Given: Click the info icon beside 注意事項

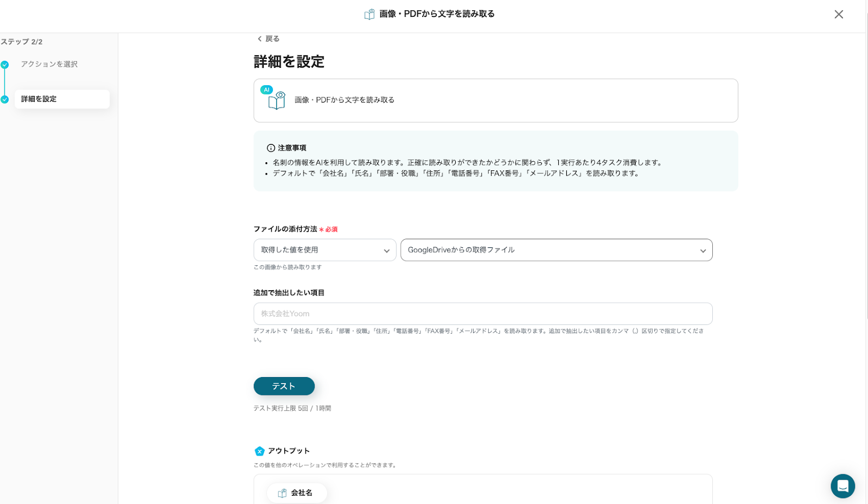Looking at the screenshot, I should tap(271, 148).
